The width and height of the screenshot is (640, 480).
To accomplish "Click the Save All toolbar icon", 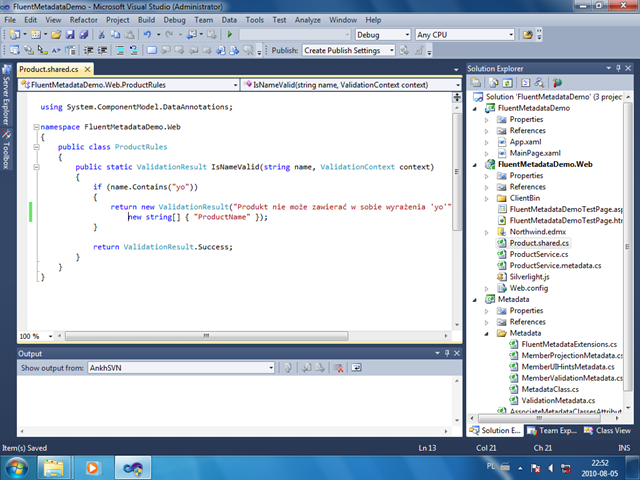I will coord(84,35).
